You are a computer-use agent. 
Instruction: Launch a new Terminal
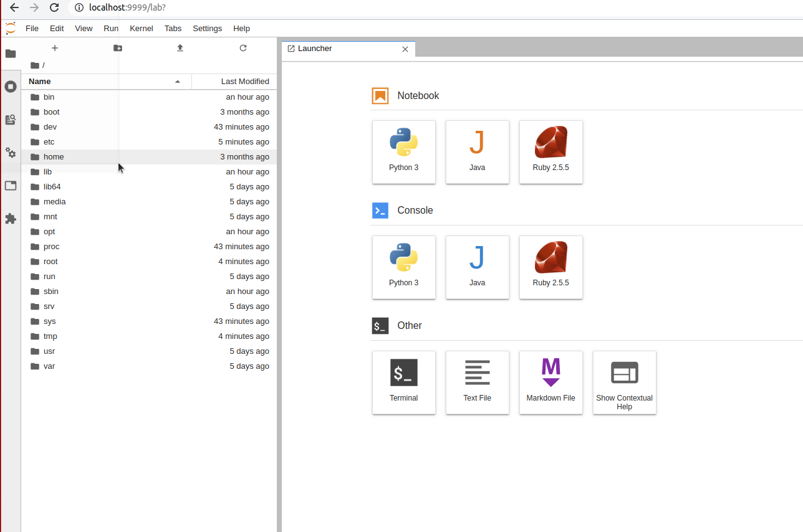[403, 382]
